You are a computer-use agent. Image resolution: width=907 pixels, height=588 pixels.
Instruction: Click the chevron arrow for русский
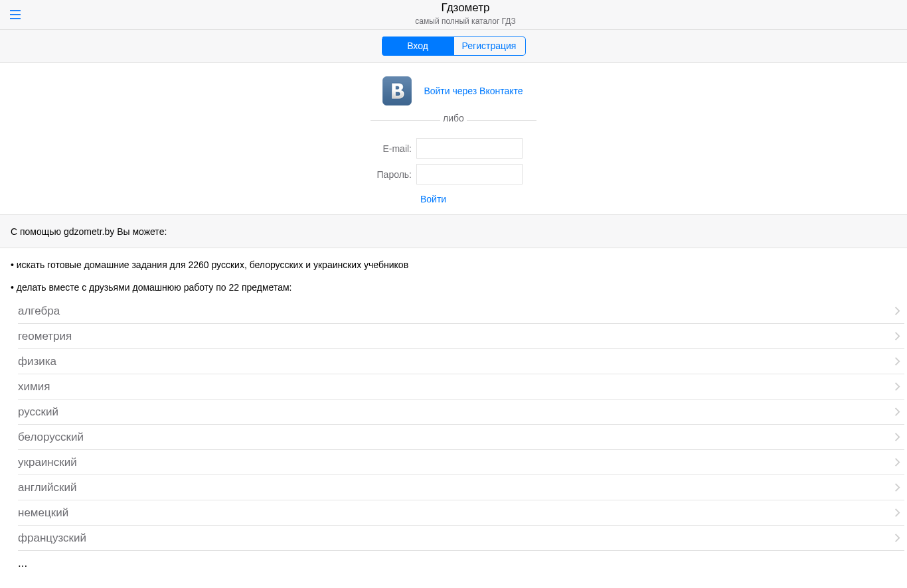coord(897,412)
